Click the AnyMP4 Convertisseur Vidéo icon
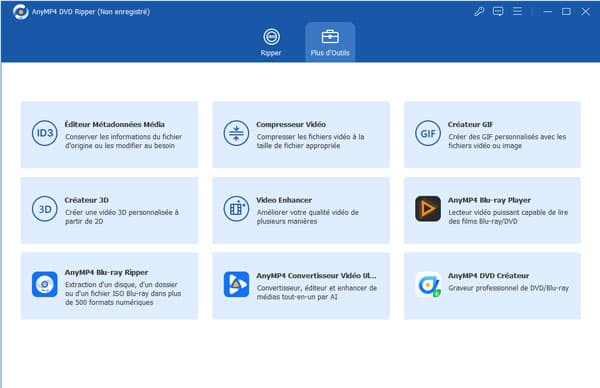 point(236,284)
